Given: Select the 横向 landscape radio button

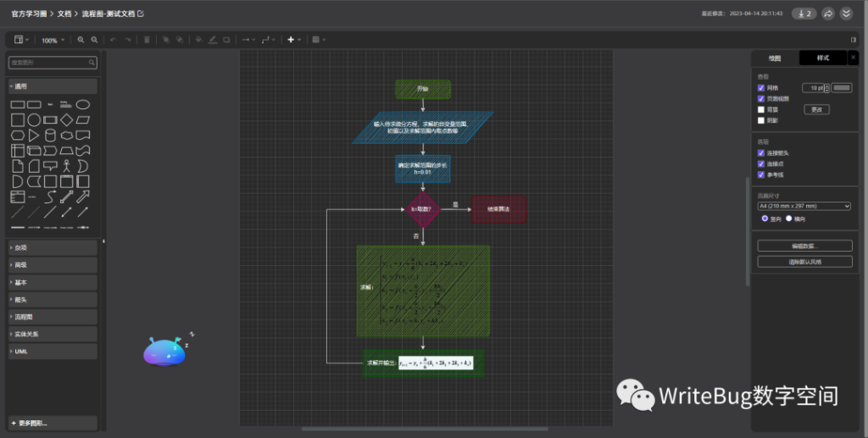Looking at the screenshot, I should [789, 218].
